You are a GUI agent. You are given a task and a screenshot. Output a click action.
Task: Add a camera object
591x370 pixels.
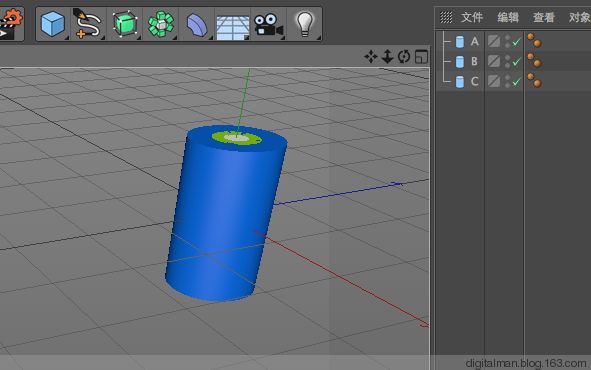click(x=268, y=25)
